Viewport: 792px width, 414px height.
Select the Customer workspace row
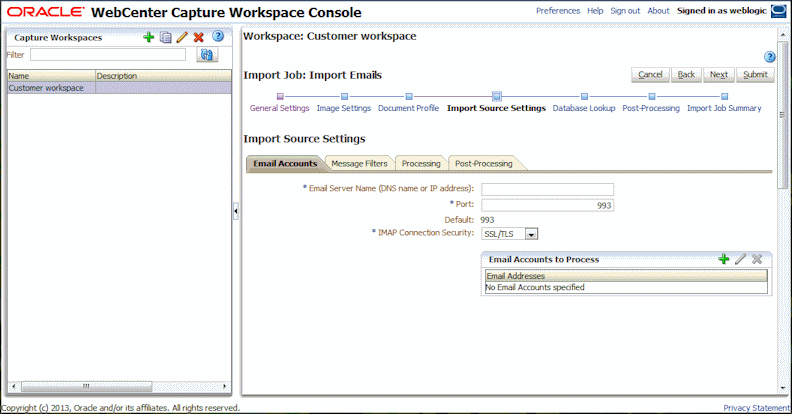click(119, 88)
